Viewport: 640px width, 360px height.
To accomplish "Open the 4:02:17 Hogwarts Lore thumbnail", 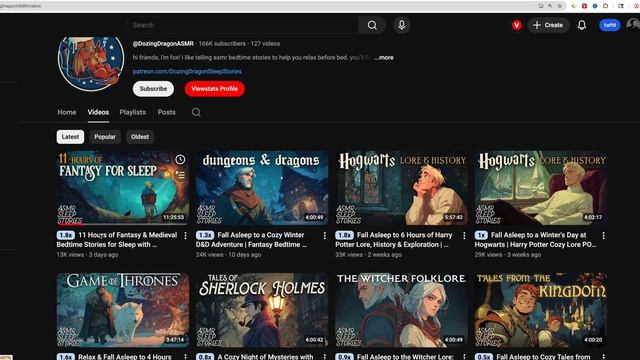I will click(x=541, y=188).
